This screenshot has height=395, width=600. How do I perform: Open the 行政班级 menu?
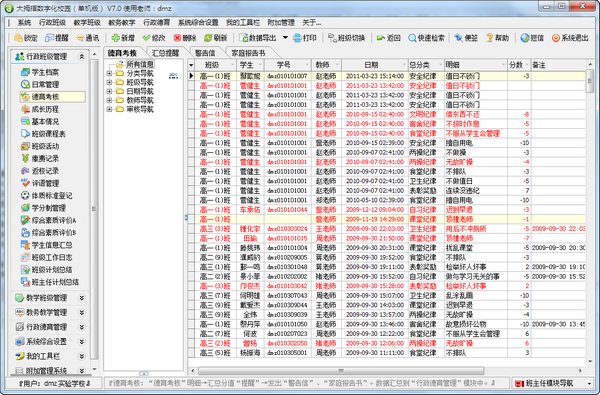click(52, 23)
